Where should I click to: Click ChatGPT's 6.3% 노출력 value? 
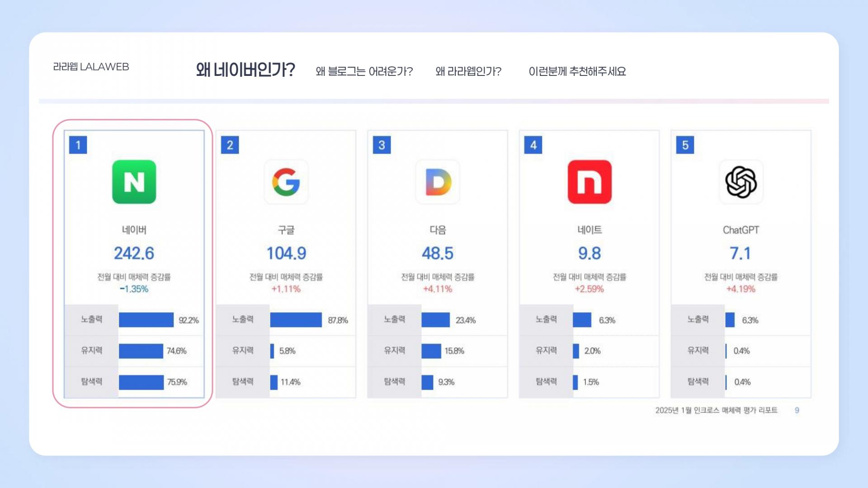(750, 320)
